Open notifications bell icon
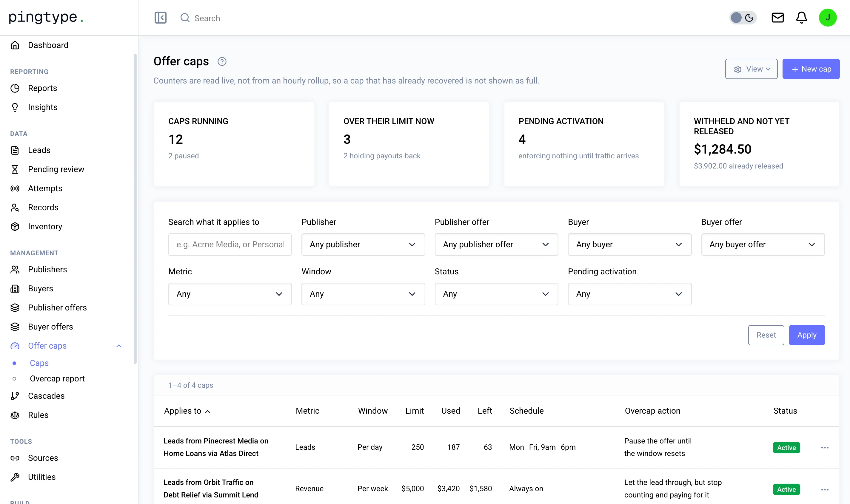The image size is (850, 504). (x=801, y=18)
